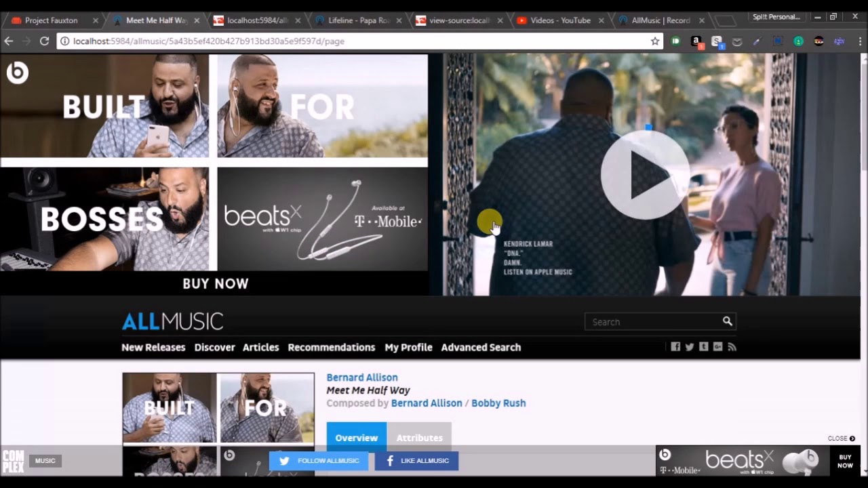Close the bottom banner with CLOSE

(841, 439)
